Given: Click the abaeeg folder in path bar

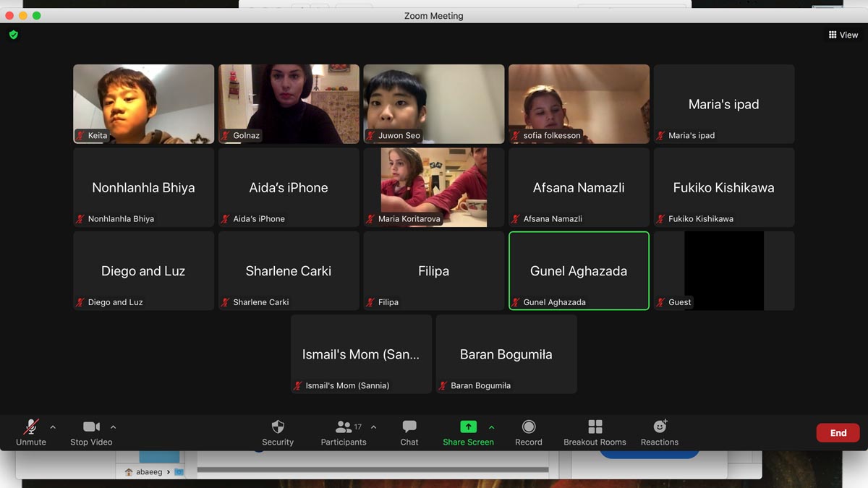Looking at the screenshot, I should point(148,472).
